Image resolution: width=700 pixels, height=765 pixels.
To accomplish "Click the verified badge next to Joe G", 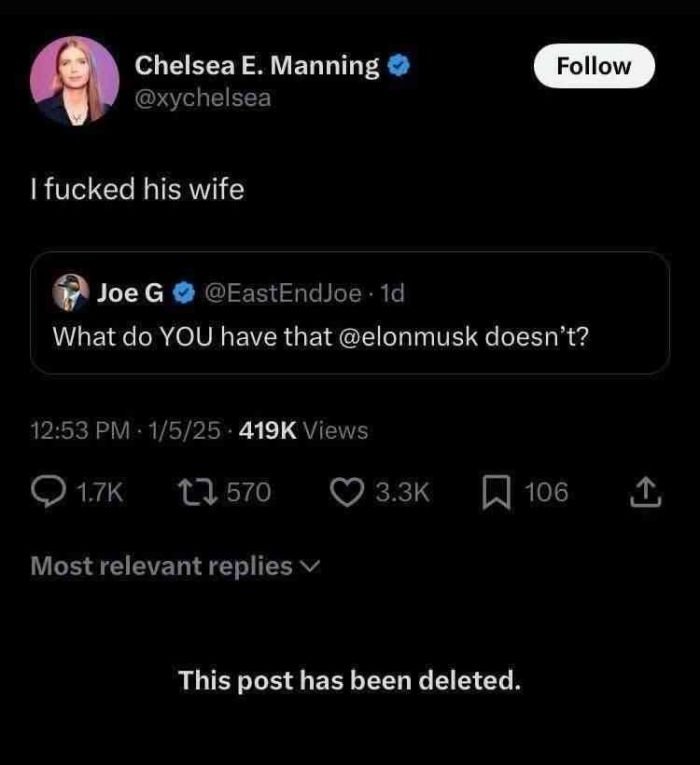I will click(184, 293).
